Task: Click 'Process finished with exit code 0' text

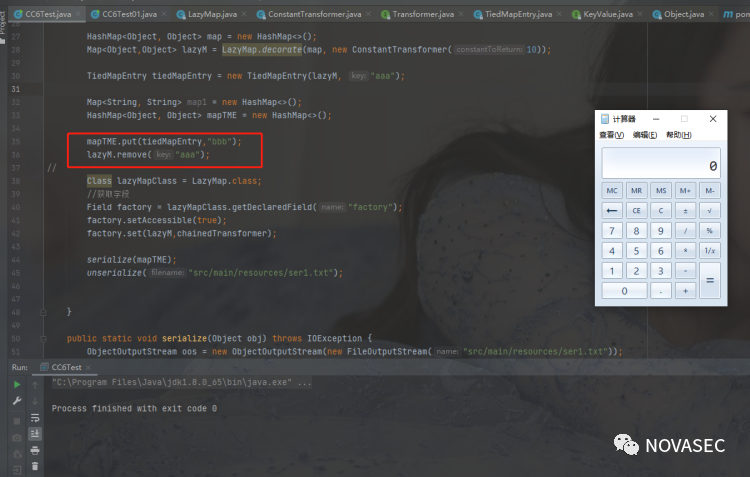Action: click(134, 409)
